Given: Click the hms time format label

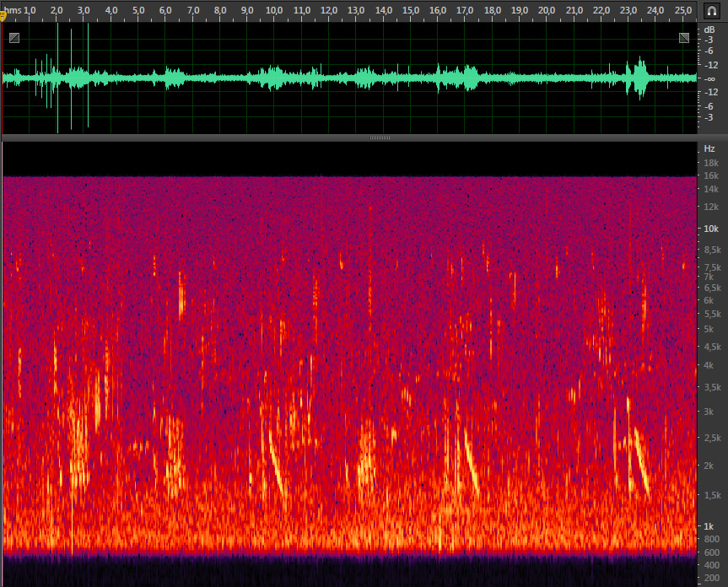Looking at the screenshot, I should click(13, 10).
